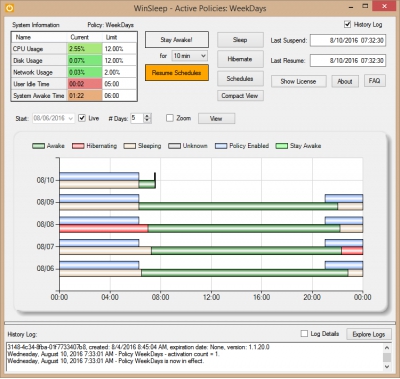This screenshot has height=379, width=400.
Task: Click the Sleeping legend swatch
Action: 130,146
